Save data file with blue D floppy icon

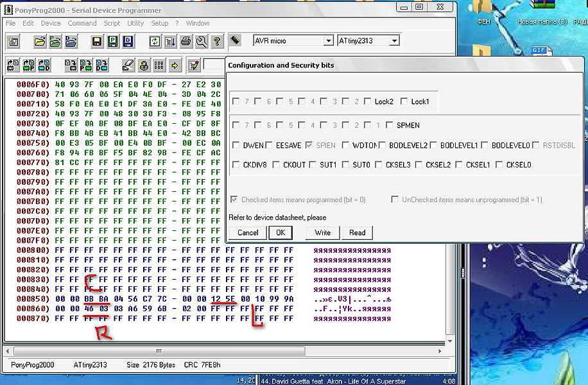[x=128, y=41]
